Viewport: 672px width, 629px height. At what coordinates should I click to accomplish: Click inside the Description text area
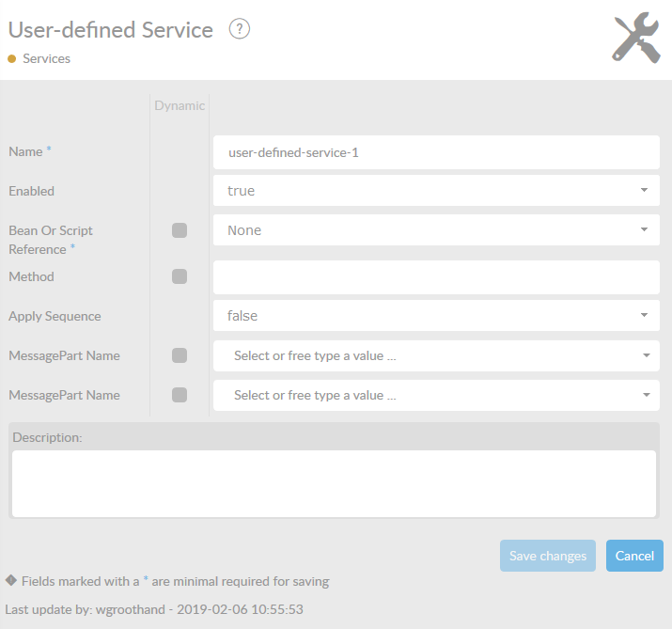pyautogui.click(x=334, y=482)
